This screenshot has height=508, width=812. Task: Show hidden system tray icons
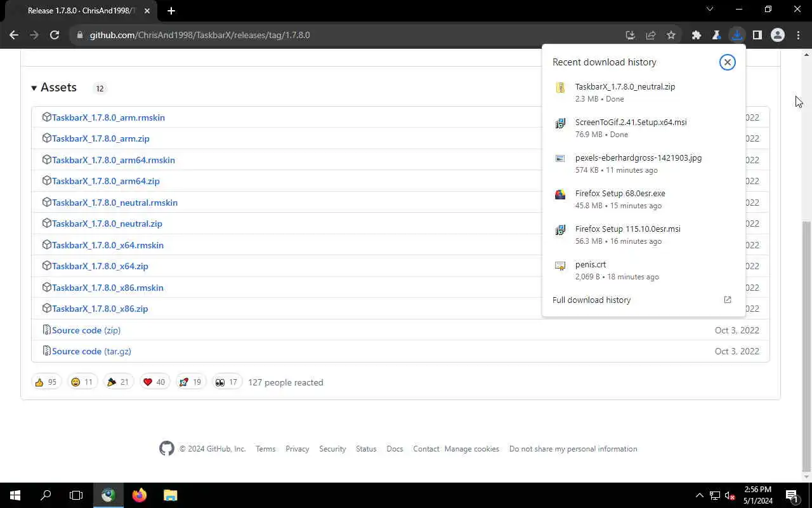pyautogui.click(x=700, y=495)
